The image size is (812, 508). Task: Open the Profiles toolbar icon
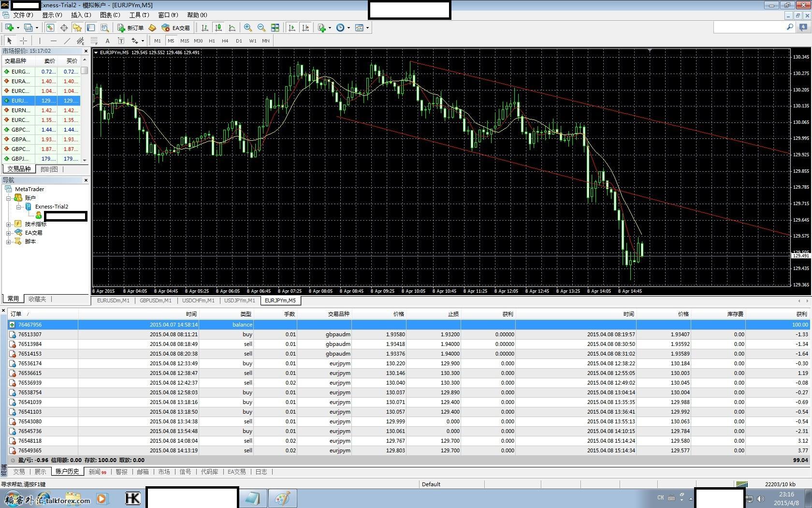pyautogui.click(x=29, y=28)
